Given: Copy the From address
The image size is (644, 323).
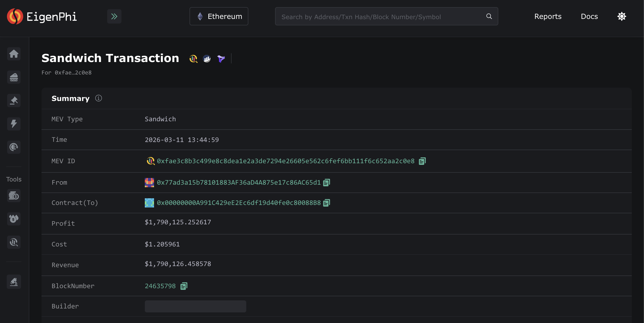Looking at the screenshot, I should (x=326, y=183).
